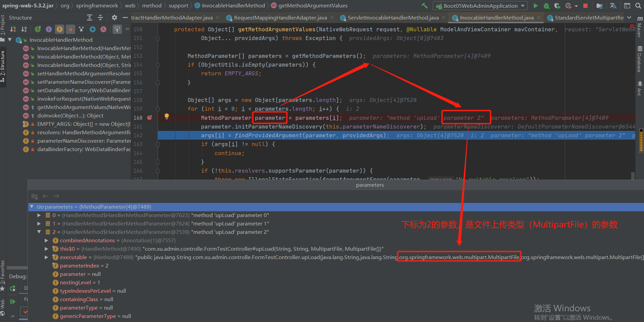The width and height of the screenshot is (644, 322).
Task: Toggle Show Properties purple p icon
Action: [49, 29]
